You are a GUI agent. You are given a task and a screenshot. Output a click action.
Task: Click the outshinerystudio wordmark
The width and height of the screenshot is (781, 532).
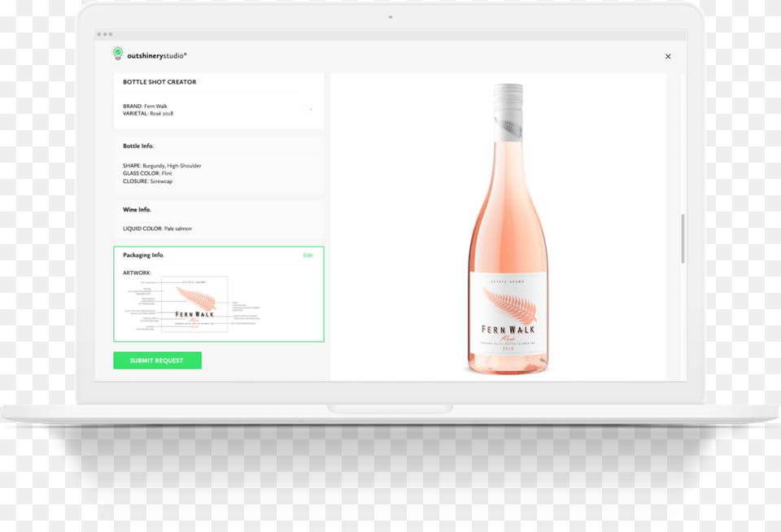(157, 55)
